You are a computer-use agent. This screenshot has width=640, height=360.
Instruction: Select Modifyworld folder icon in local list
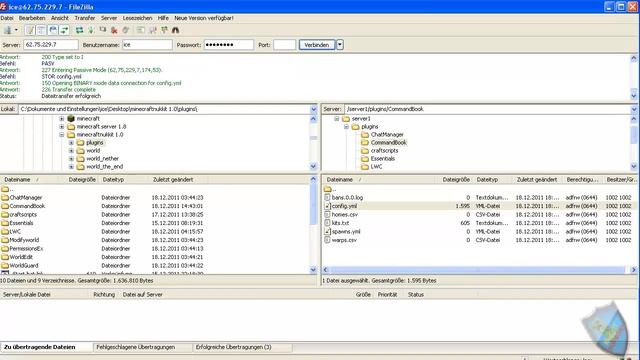pyautogui.click(x=5, y=240)
